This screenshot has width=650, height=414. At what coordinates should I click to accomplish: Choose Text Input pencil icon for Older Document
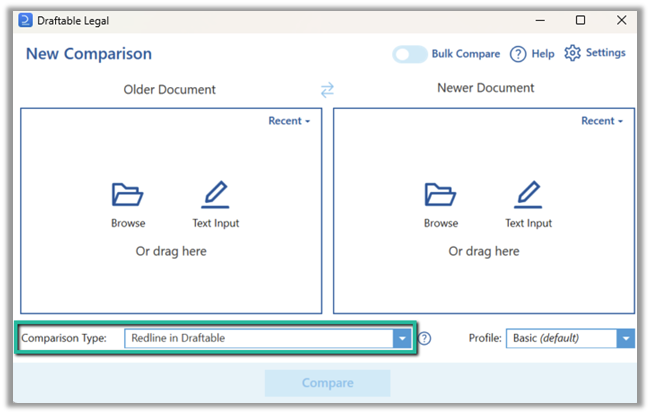[215, 194]
